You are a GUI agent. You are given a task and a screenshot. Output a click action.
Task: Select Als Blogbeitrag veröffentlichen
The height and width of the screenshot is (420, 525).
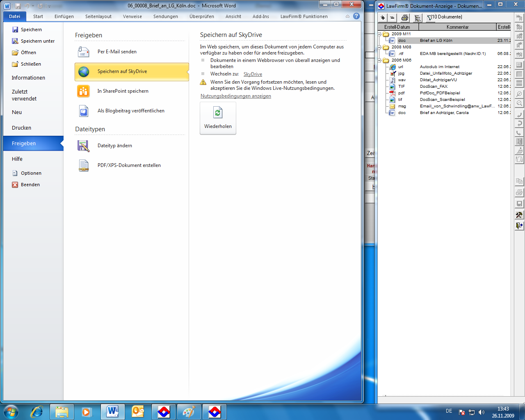(x=130, y=111)
